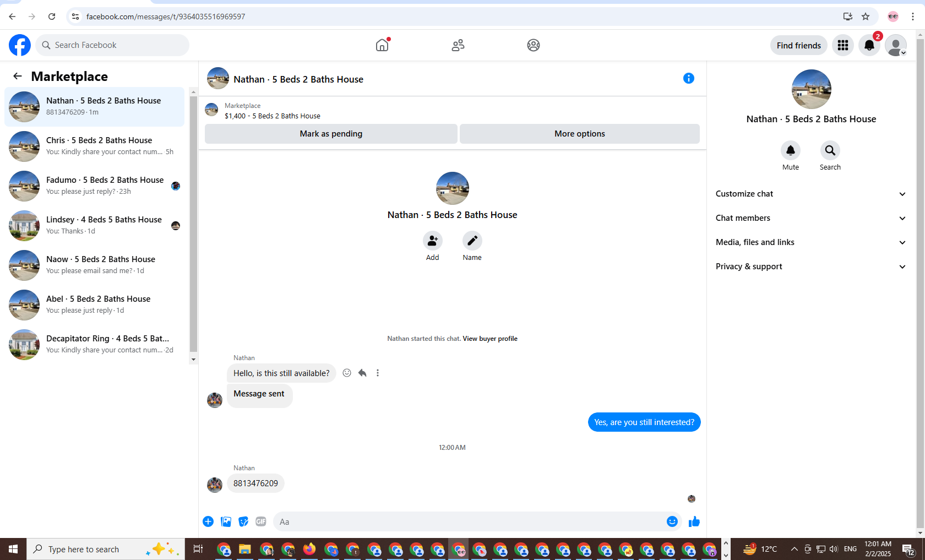Screen dimensions: 925x560
Task: Click the phone number message 8813476209
Action: (x=255, y=483)
